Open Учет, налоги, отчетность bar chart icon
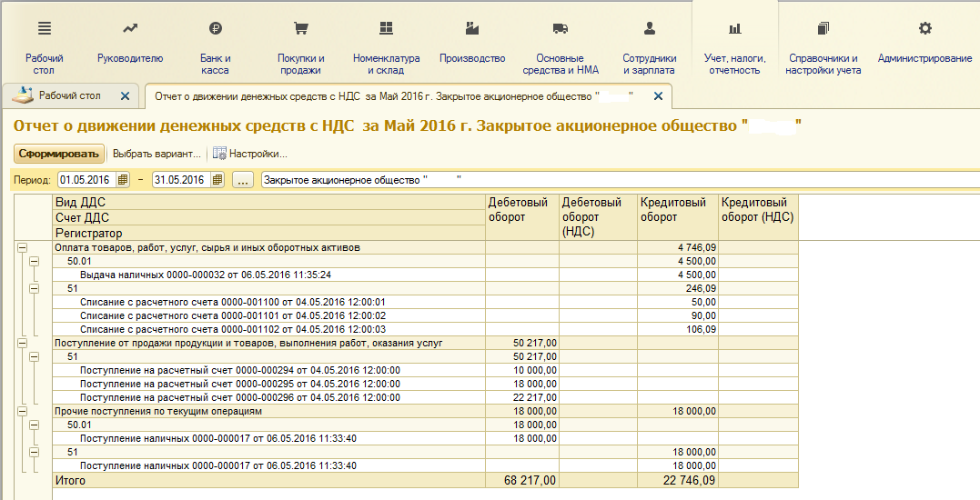The width and height of the screenshot is (980, 500). (735, 29)
